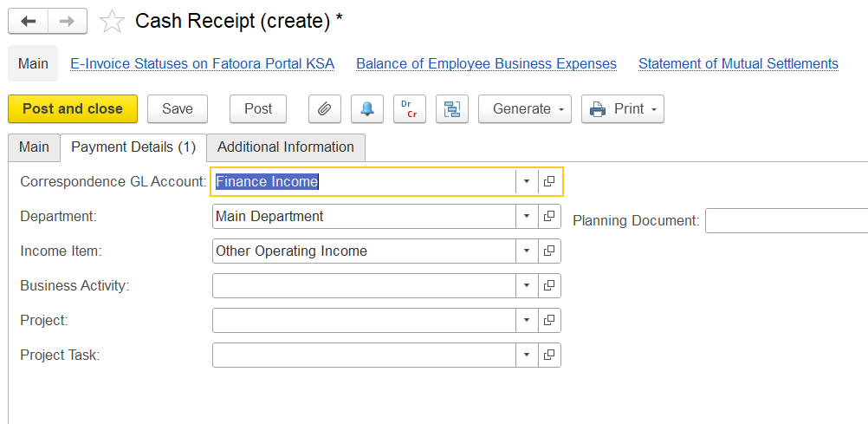The width and height of the screenshot is (868, 424).
Task: Add Cash Receipt to favorites star
Action: click(x=112, y=22)
